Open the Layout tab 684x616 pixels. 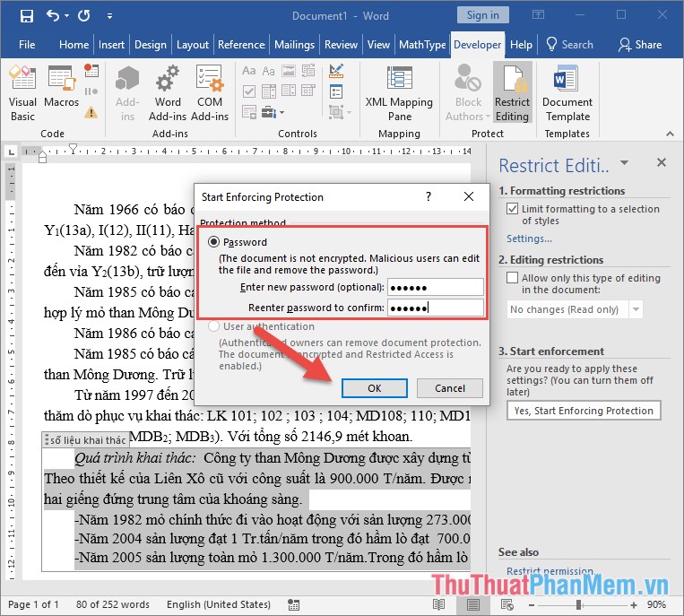[x=193, y=45]
